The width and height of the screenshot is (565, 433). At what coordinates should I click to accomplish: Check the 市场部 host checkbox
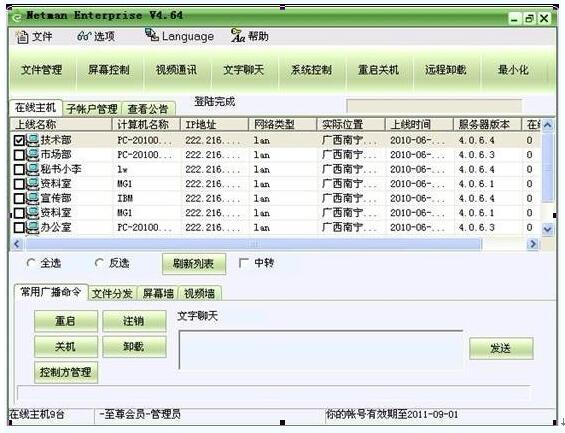click(x=19, y=155)
